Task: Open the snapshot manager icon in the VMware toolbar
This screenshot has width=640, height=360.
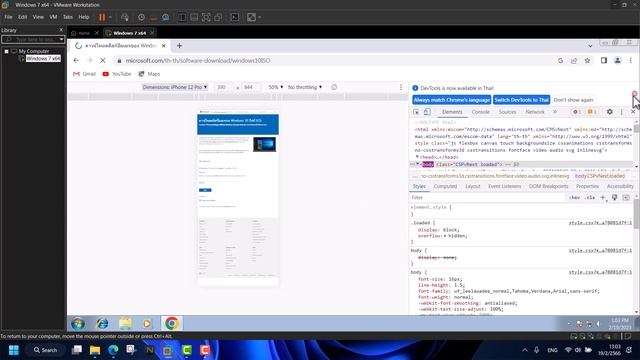Action: click(x=165, y=17)
